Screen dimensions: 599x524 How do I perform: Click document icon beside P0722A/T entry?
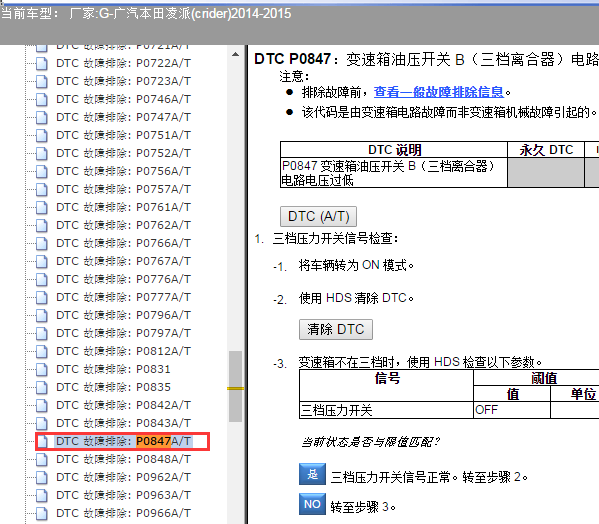pyautogui.click(x=42, y=63)
